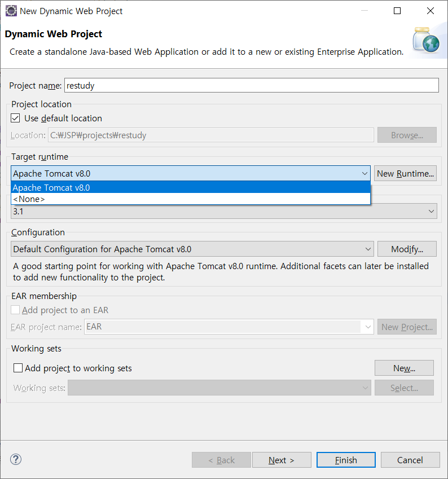The image size is (448, 479).
Task: Close the New Dynamic Web Project dialog
Action: coord(431,11)
